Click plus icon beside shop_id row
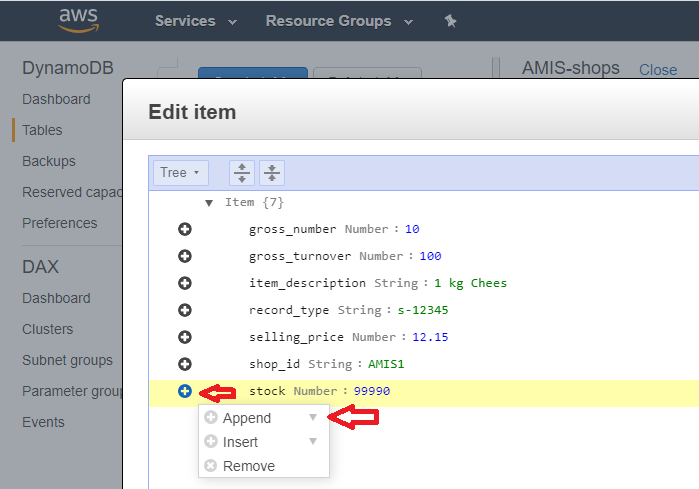Viewport: 699px width, 489px height. (184, 364)
